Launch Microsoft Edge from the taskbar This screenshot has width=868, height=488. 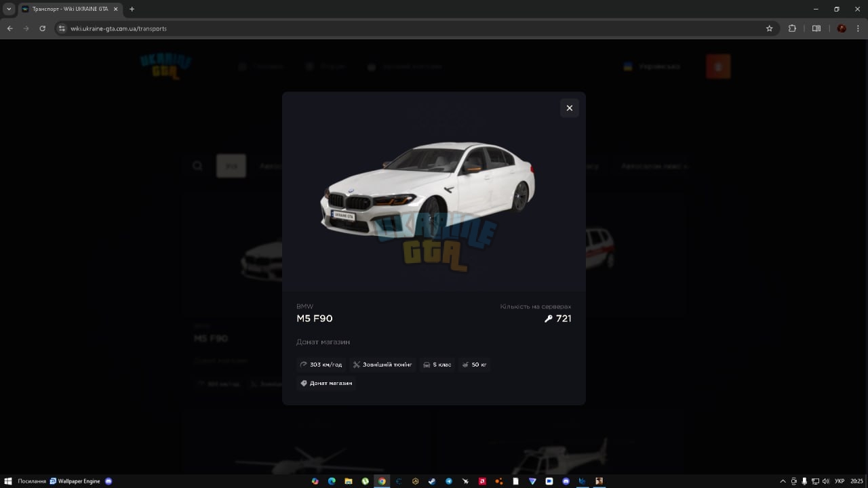click(x=332, y=481)
